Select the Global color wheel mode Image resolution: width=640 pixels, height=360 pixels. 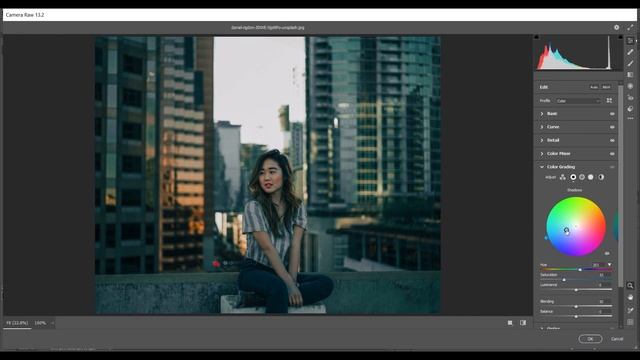[x=601, y=177]
